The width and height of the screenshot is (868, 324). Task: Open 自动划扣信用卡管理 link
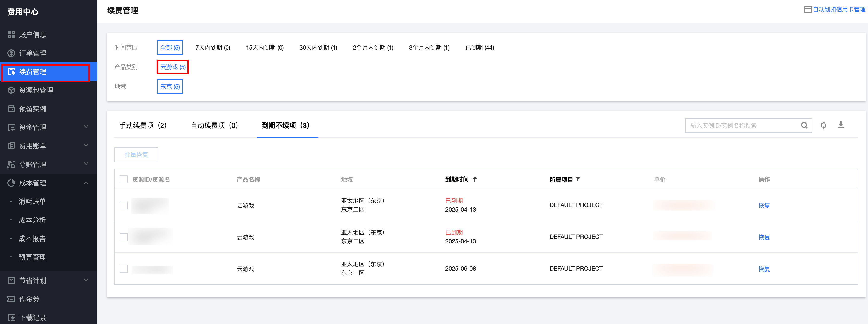(x=838, y=10)
